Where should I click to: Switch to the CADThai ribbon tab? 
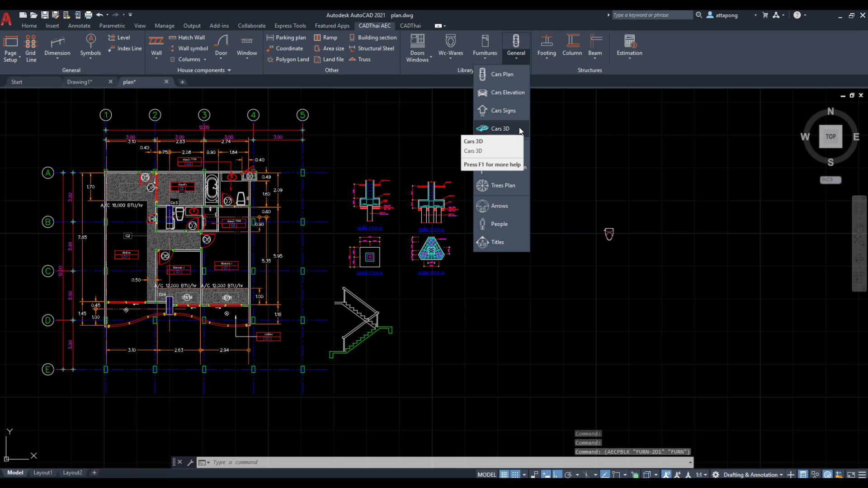coord(410,26)
